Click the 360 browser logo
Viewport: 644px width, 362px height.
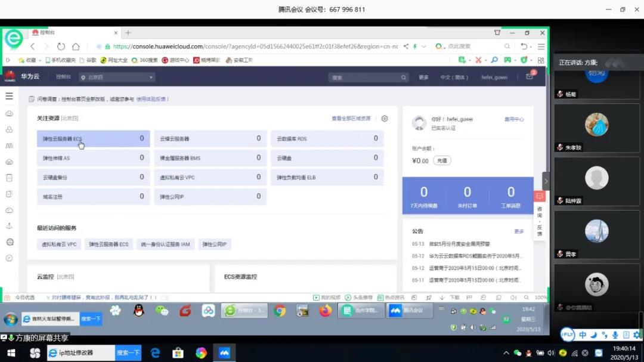tap(14, 38)
